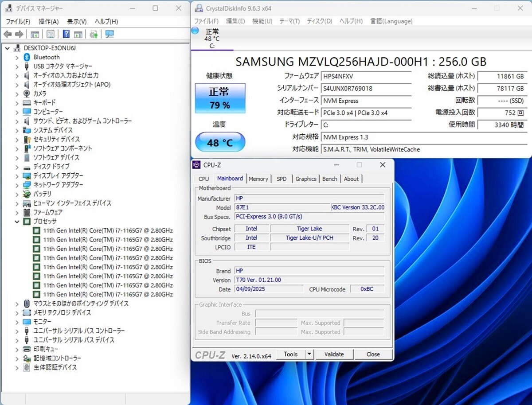Expand the モニター node
Screen dimensions: 532x405
tap(17, 322)
